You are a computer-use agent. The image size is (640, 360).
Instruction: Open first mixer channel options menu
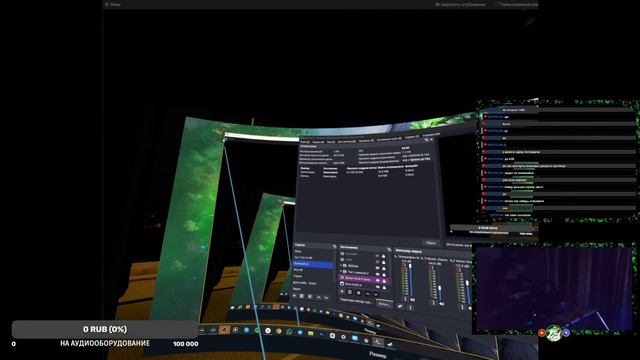pyautogui.click(x=405, y=299)
